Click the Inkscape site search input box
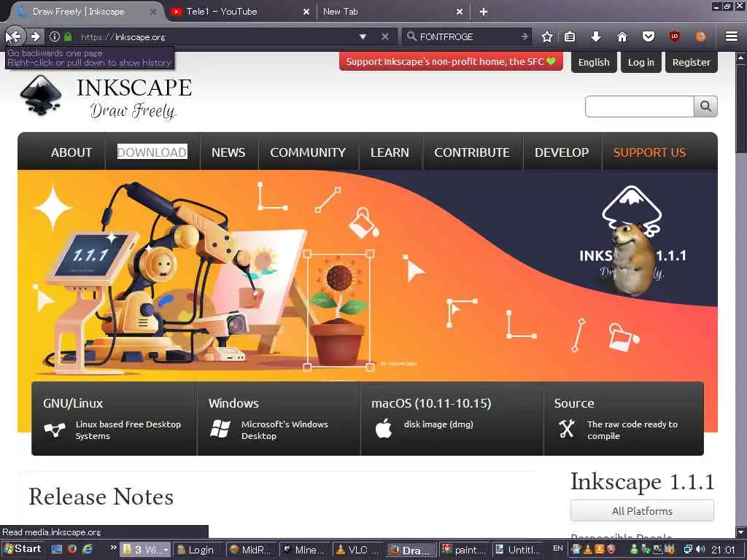 point(639,106)
